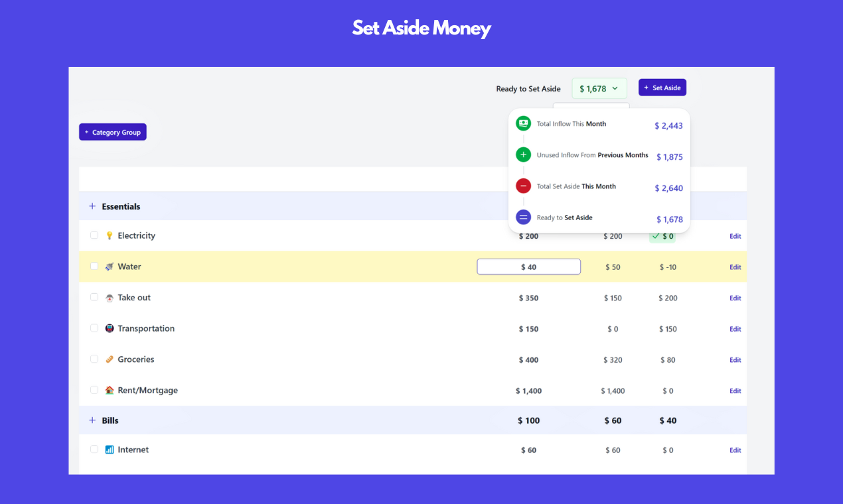Click Edit for Take out
This screenshot has height=504, width=843.
[735, 298]
